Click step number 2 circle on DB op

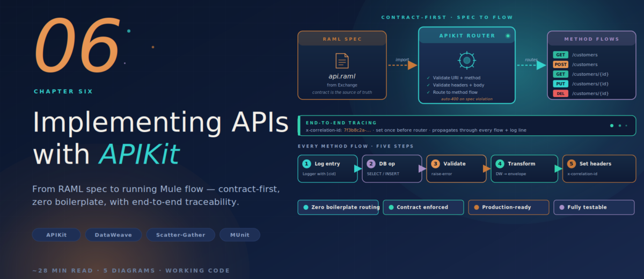[x=371, y=164]
